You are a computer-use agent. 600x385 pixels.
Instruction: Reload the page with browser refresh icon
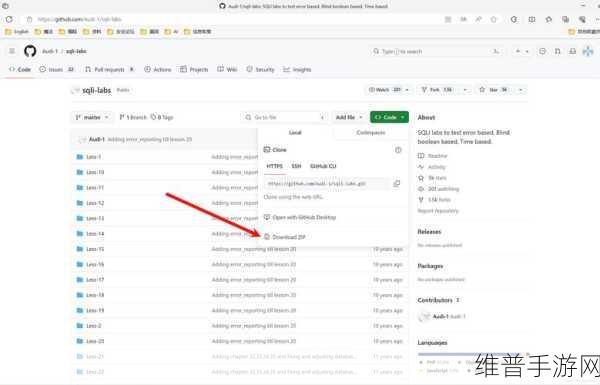(x=9, y=19)
